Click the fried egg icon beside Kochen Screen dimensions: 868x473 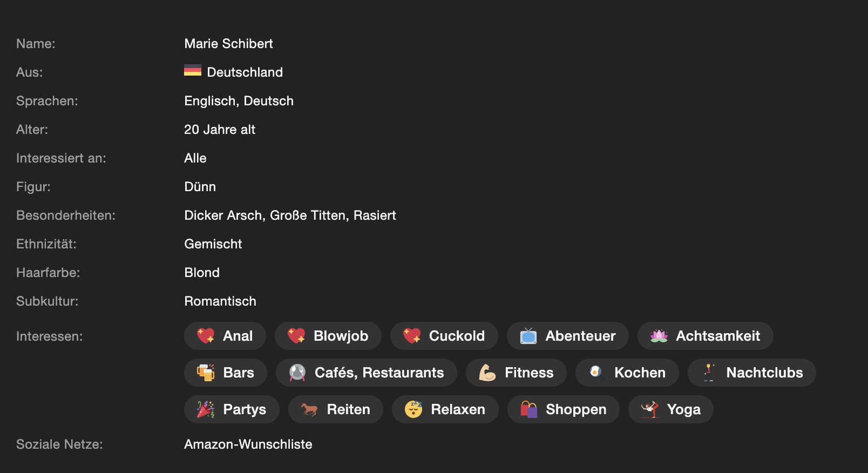596,372
